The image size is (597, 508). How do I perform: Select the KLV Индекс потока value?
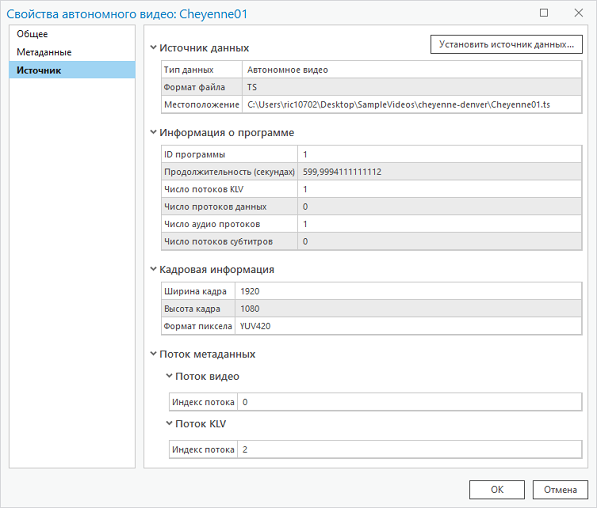410,450
